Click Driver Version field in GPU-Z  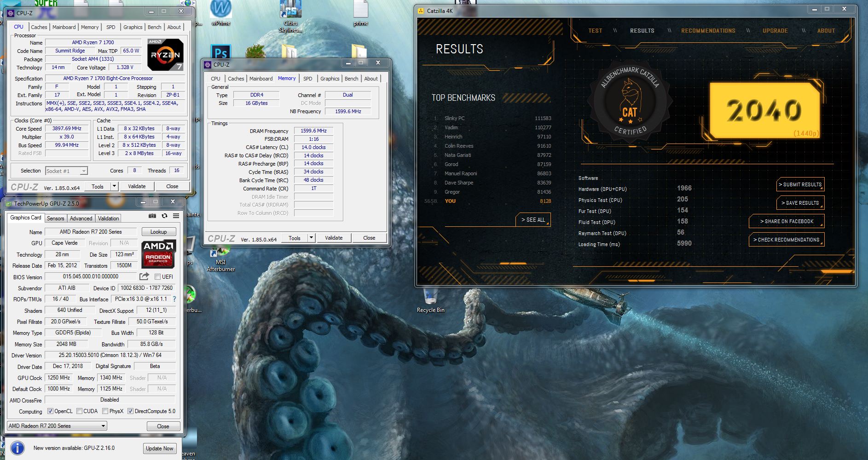(x=110, y=355)
